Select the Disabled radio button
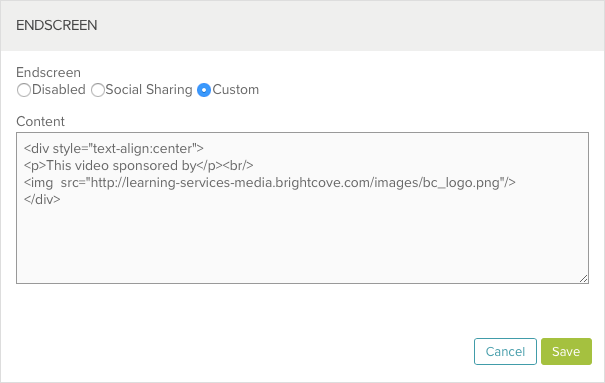The width and height of the screenshot is (605, 383). (x=24, y=90)
